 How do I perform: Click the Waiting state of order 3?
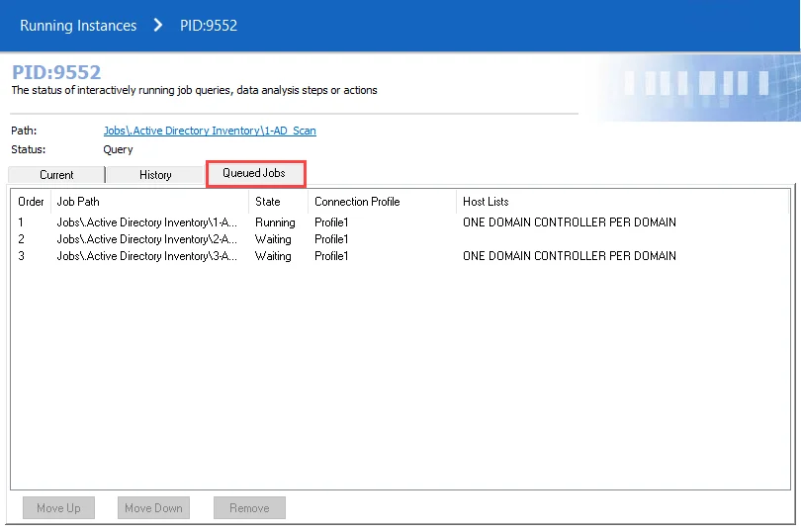point(273,256)
